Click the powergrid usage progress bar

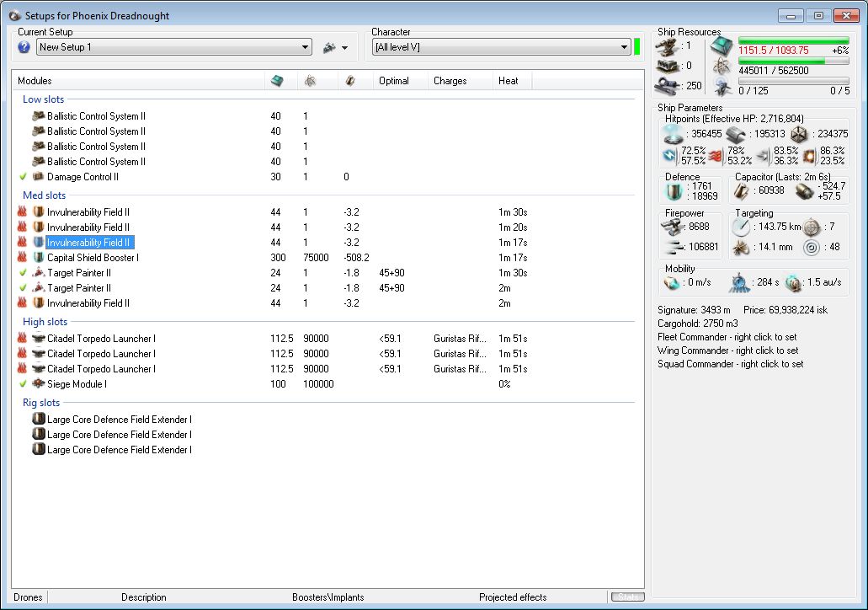793,61
